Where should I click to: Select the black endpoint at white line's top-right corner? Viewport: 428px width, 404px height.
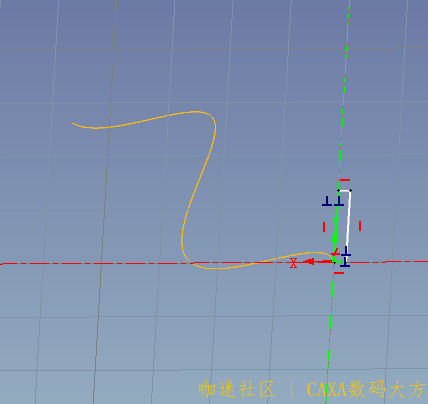tap(350, 191)
